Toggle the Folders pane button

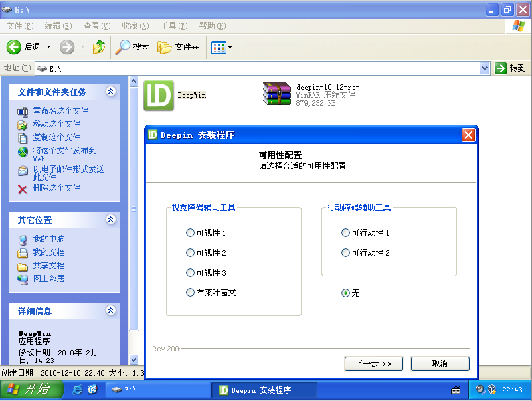tap(178, 47)
